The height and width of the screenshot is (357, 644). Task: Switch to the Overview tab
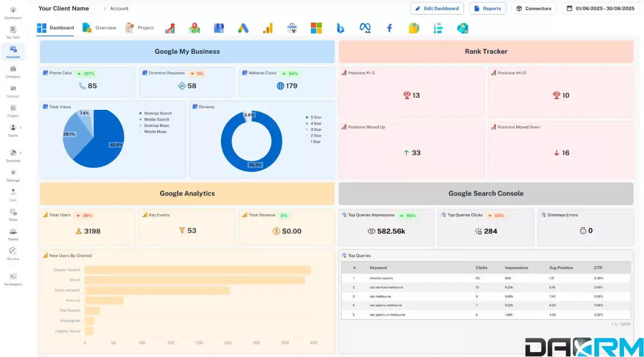point(99,27)
